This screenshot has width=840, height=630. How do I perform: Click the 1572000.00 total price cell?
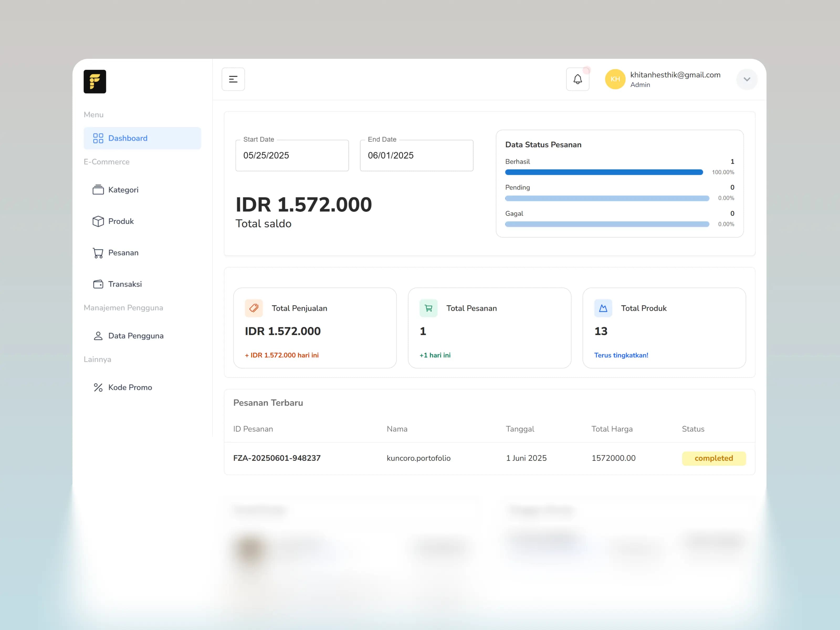pos(613,458)
